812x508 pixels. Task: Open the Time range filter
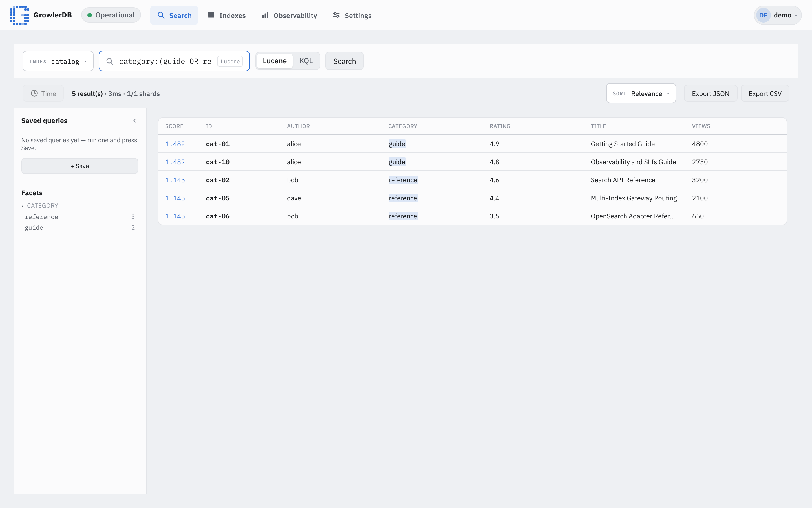point(43,93)
